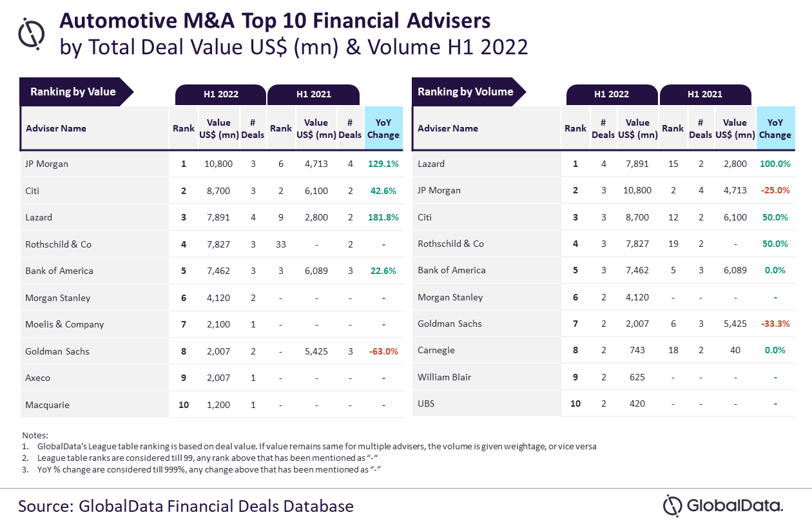Click the 129.1% YoY change value
The height and width of the screenshot is (526, 812).
(383, 164)
